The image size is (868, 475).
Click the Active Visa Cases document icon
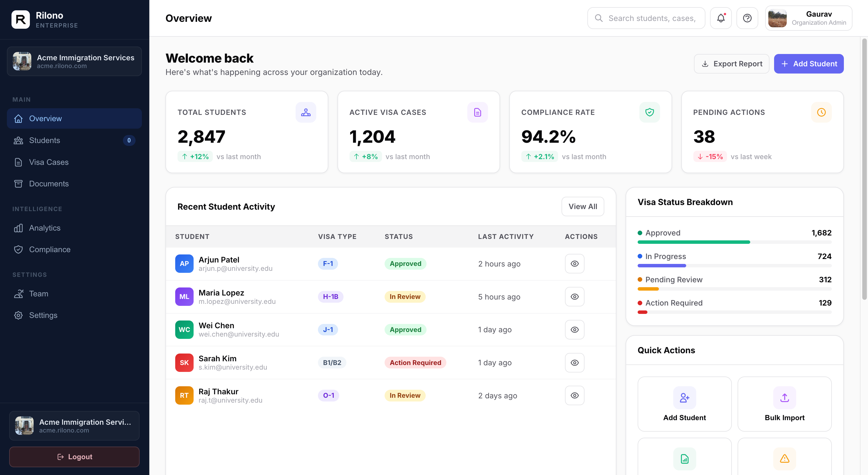coord(477,112)
